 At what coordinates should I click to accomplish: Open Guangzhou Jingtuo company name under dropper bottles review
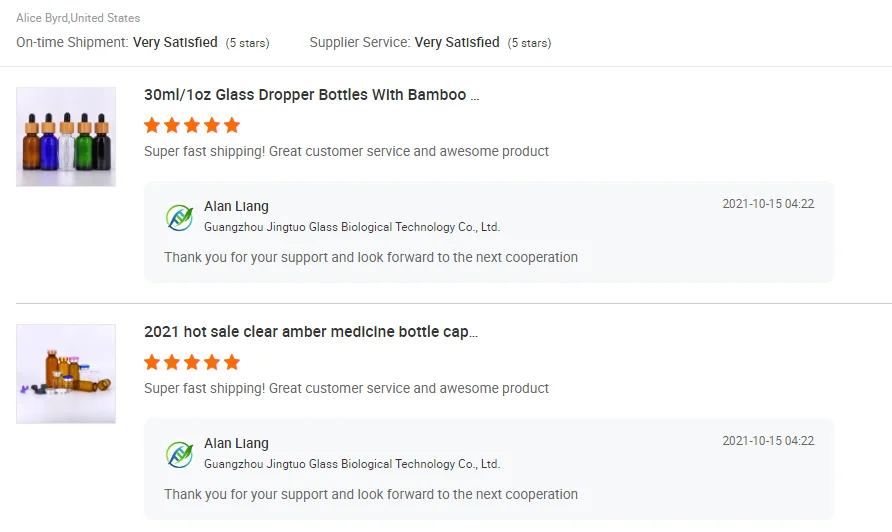click(352, 227)
